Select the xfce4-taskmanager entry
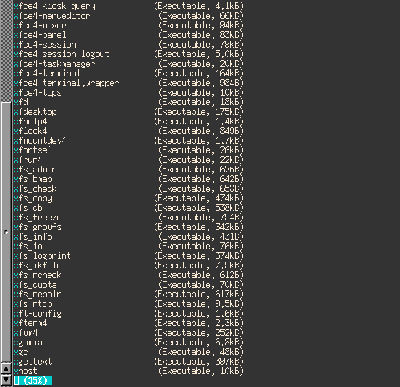400x387 pixels. pos(129,63)
